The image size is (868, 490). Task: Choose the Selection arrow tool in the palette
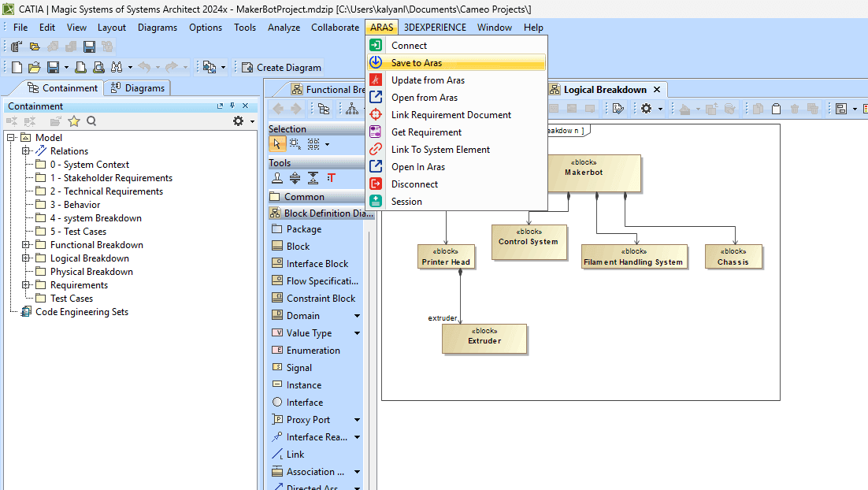276,144
